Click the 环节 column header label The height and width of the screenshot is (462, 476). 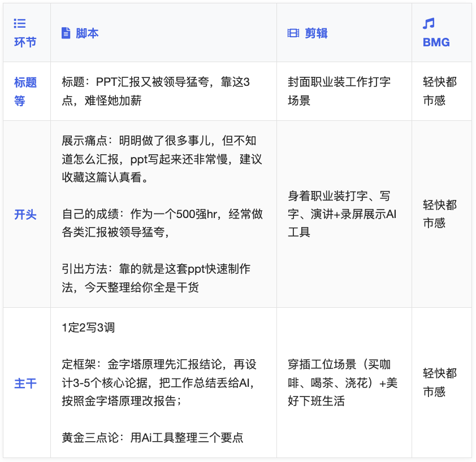point(25,43)
